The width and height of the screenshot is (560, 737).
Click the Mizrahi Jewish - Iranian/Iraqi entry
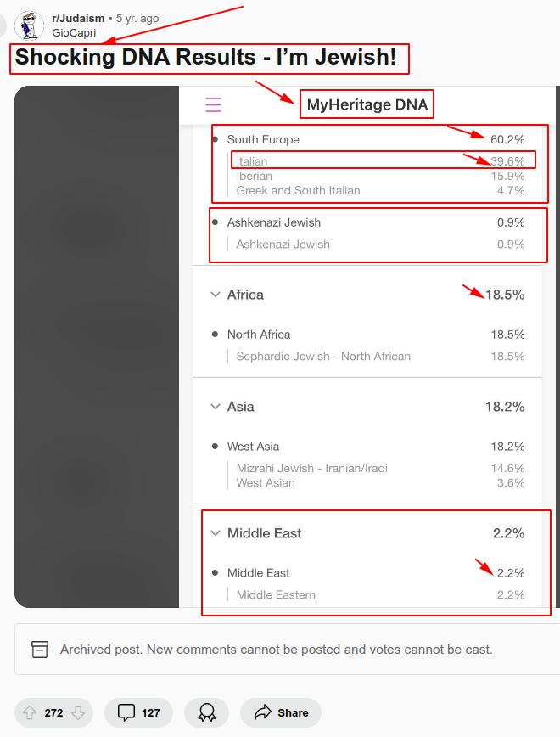[311, 468]
